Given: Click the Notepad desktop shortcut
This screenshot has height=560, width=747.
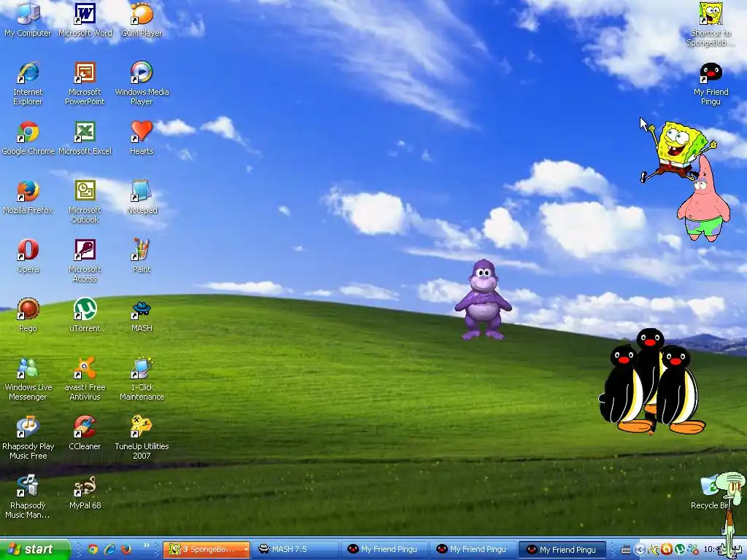Looking at the screenshot, I should (142, 197).
